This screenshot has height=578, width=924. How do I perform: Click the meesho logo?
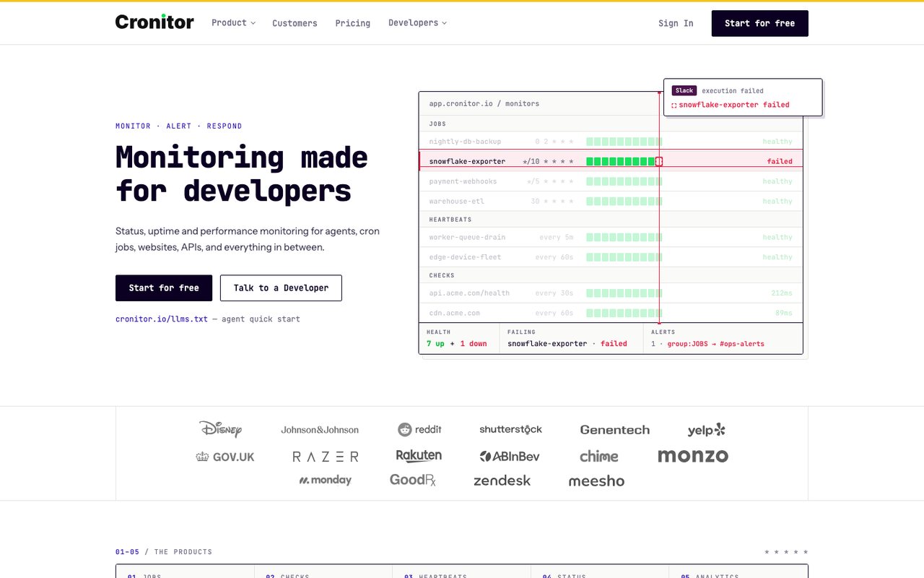coord(596,481)
